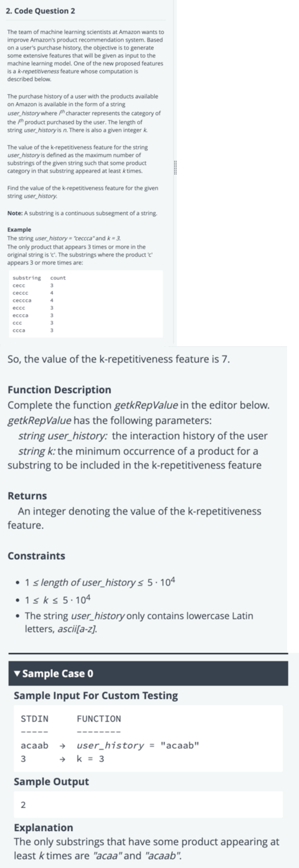Click the arrow next to acaab in STDIN
The image size is (299, 868).
click(62, 746)
